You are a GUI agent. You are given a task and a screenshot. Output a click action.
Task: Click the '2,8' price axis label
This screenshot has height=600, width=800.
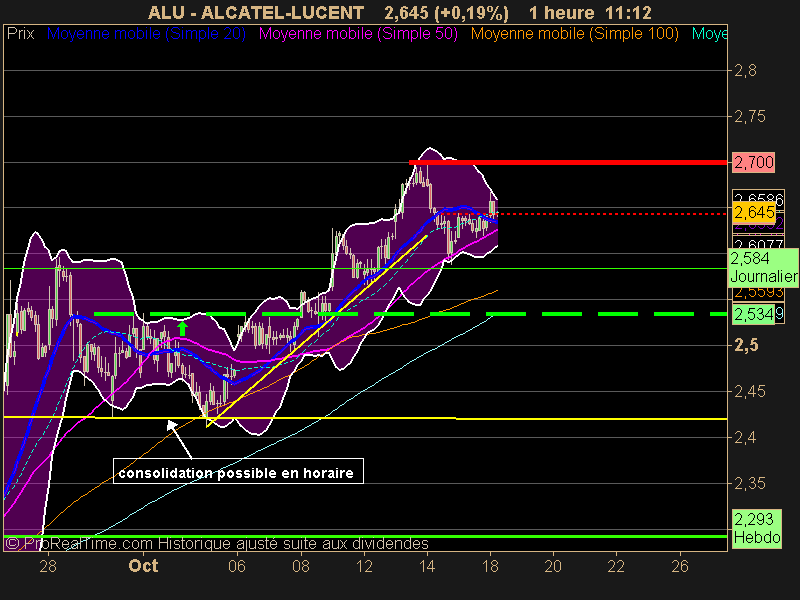[745, 70]
